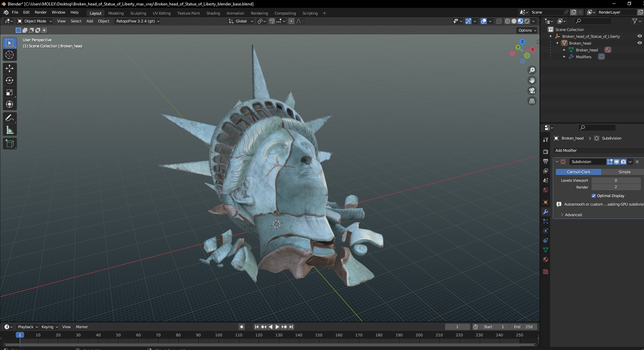Switch orthographic/perspective grid icon
The image size is (644, 350).
532,101
